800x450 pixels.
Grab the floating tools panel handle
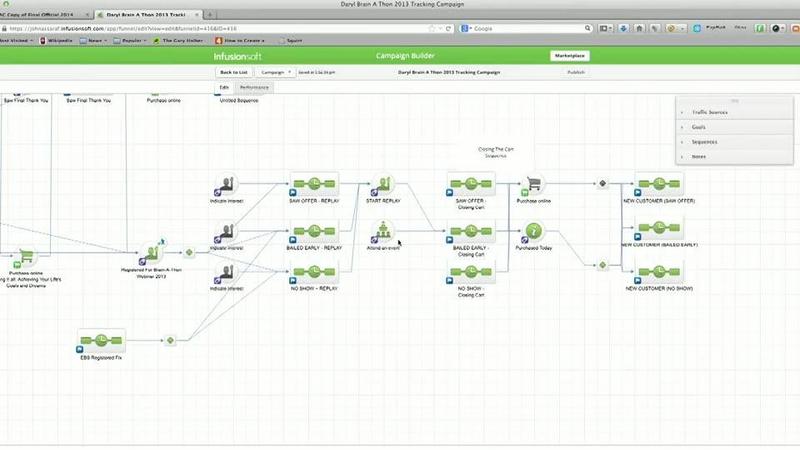coord(735,101)
